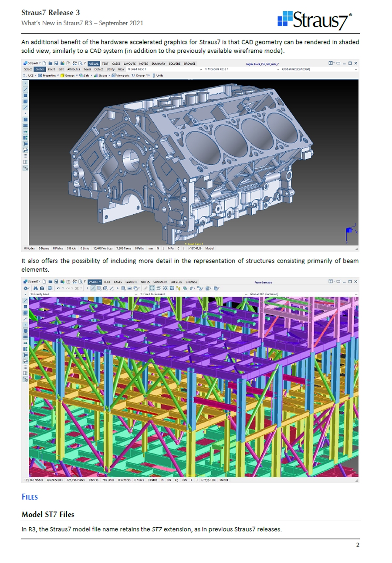This screenshot has height=563, width=392.
Task: Click the undo arrow in lower window toolbar
Action: [58, 288]
